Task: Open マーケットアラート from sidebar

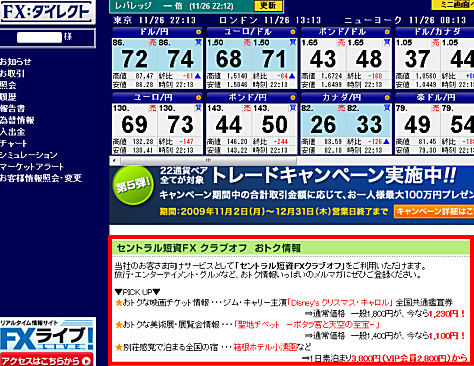Action: pyautogui.click(x=32, y=167)
